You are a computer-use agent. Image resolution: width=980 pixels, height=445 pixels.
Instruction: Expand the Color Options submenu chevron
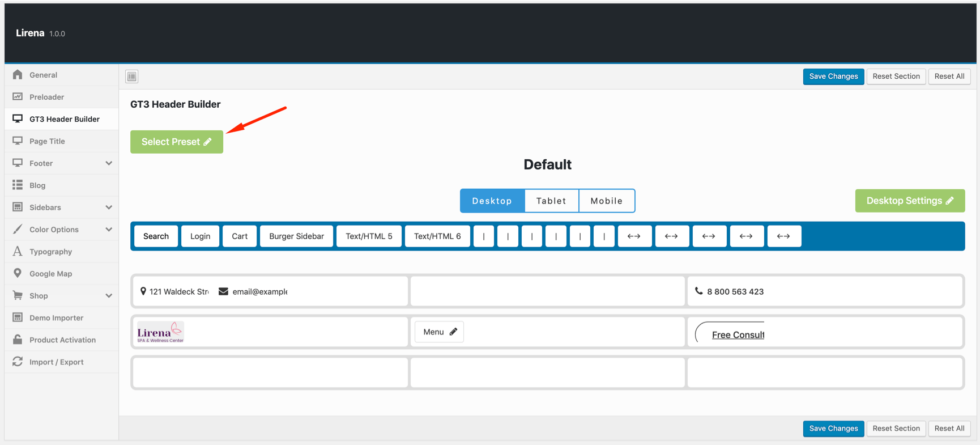coord(109,230)
